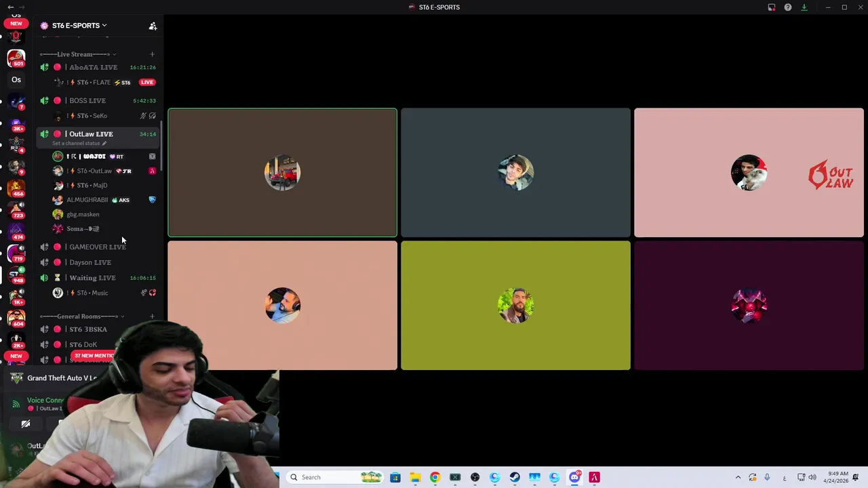
Task: Focus the red car avatar video tile
Action: click(282, 173)
